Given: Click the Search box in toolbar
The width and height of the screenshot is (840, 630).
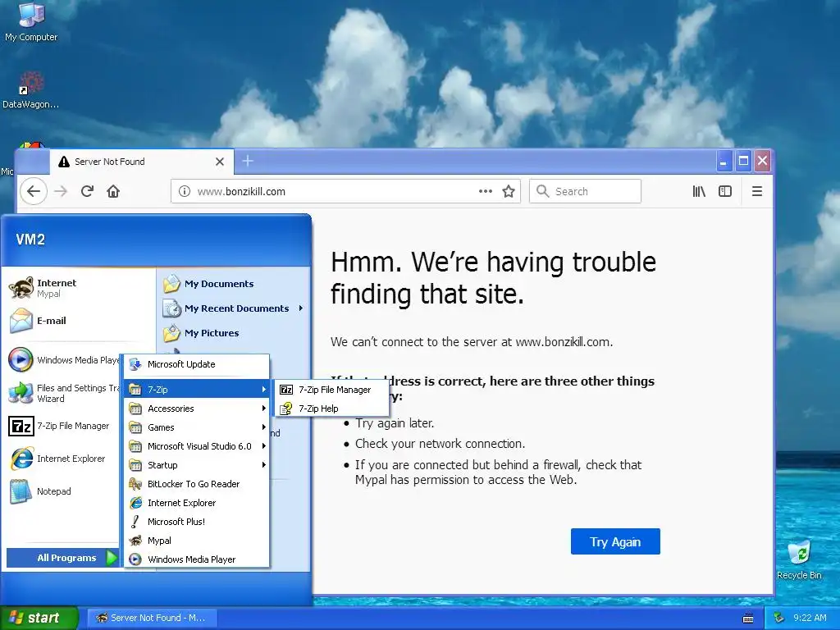Looking at the screenshot, I should [585, 191].
